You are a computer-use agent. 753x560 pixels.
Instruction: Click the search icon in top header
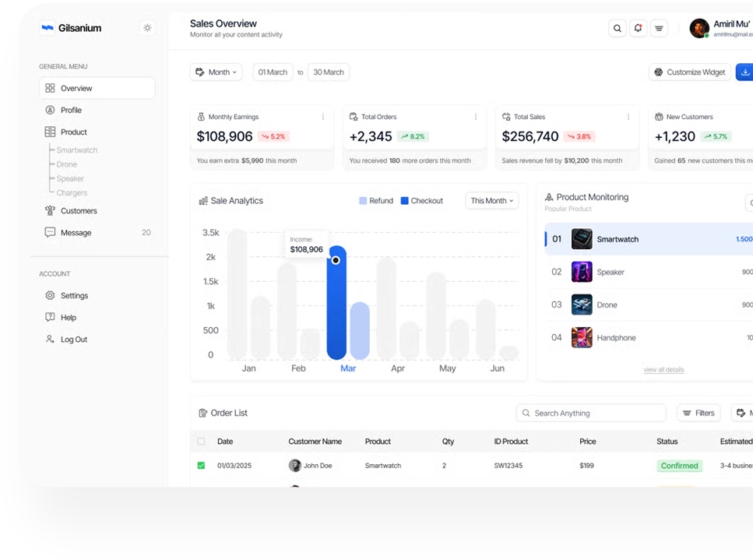618,29
